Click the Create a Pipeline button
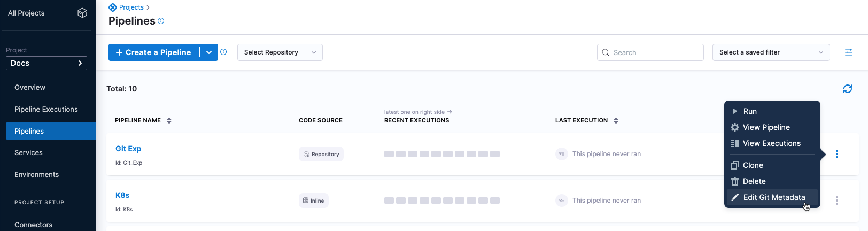The height and width of the screenshot is (231, 868). click(x=153, y=52)
